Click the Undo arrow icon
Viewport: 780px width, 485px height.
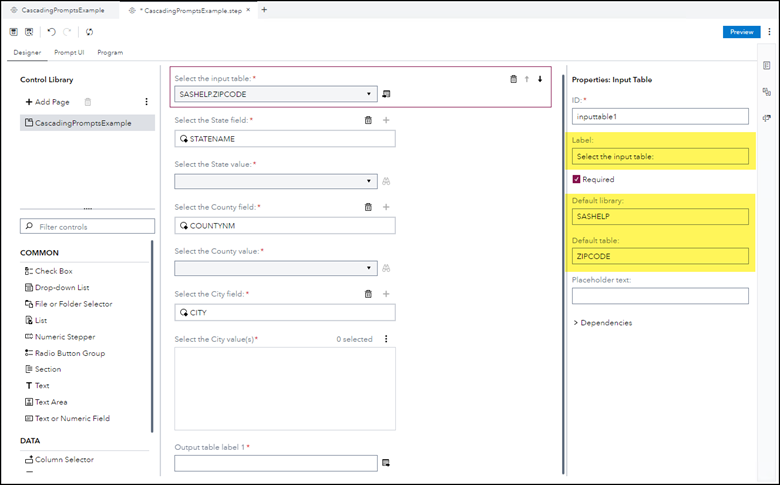point(51,32)
